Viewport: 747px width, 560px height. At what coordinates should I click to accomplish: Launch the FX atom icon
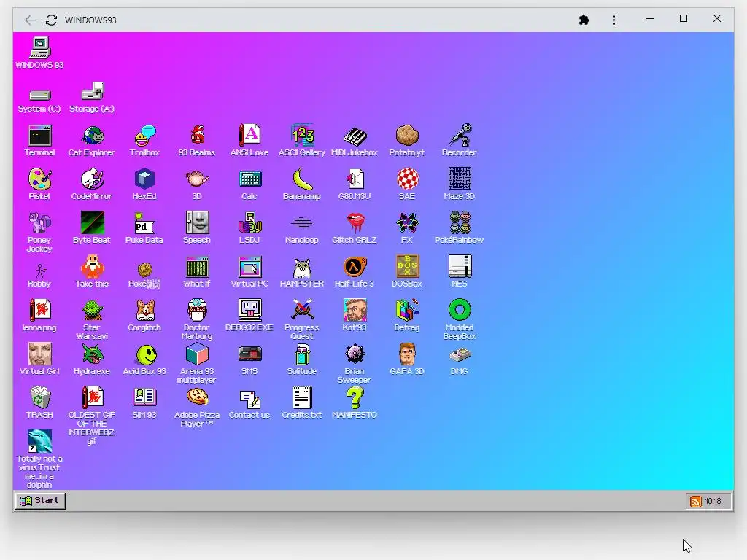(407, 224)
